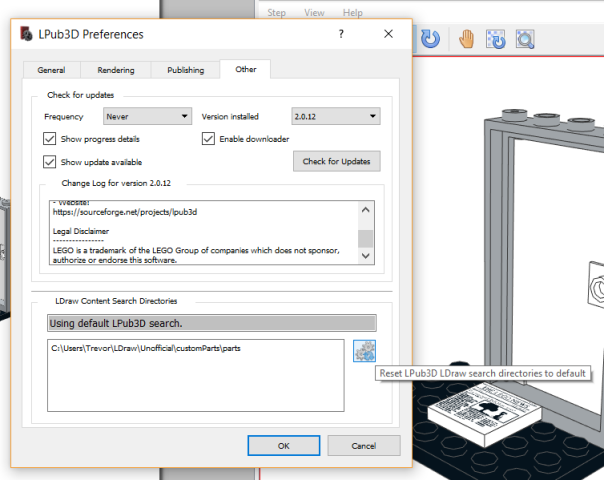Close the LPub3D Preferences dialog
The image size is (604, 480).
388,34
